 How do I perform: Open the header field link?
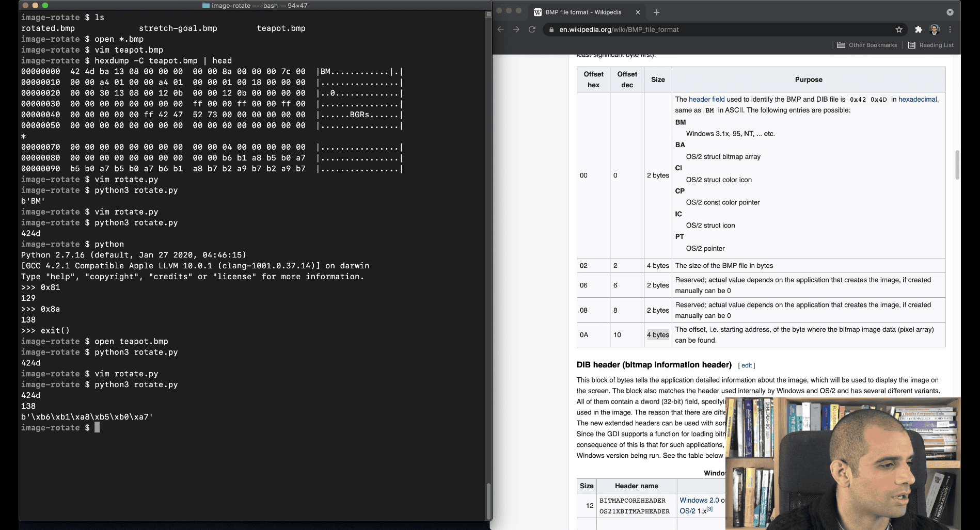(706, 99)
